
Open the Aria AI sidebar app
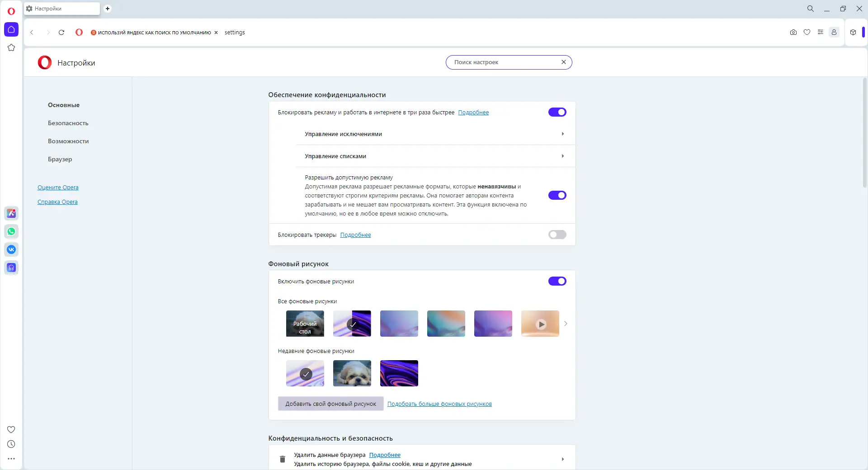pyautogui.click(x=11, y=213)
